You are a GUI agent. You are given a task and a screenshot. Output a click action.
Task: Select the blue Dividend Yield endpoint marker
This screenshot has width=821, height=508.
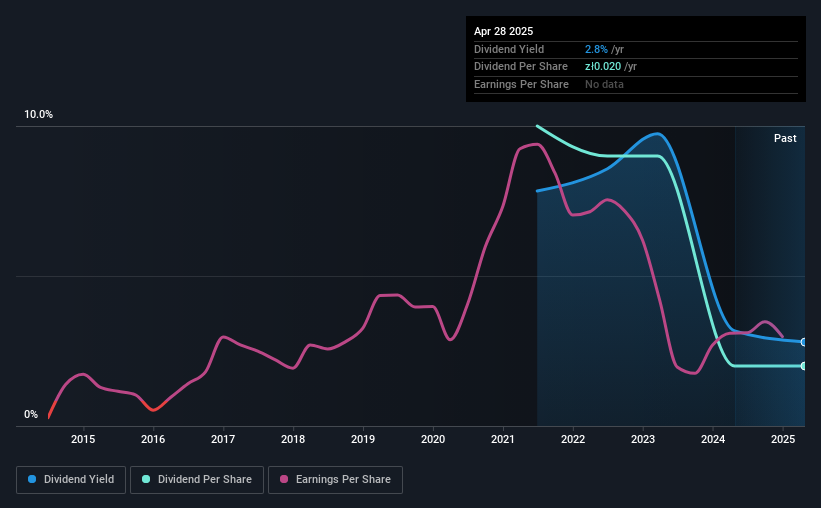[804, 342]
